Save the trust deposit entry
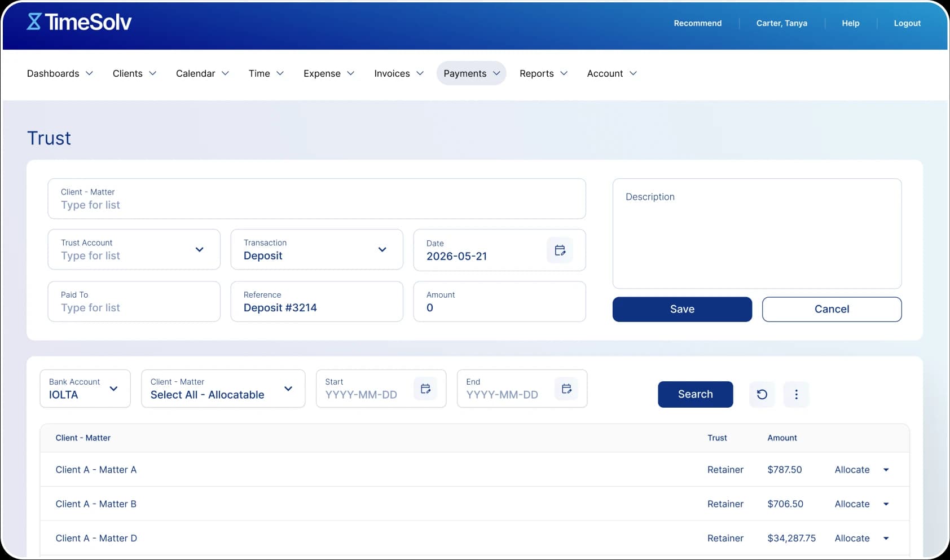The height and width of the screenshot is (560, 950). pyautogui.click(x=682, y=309)
